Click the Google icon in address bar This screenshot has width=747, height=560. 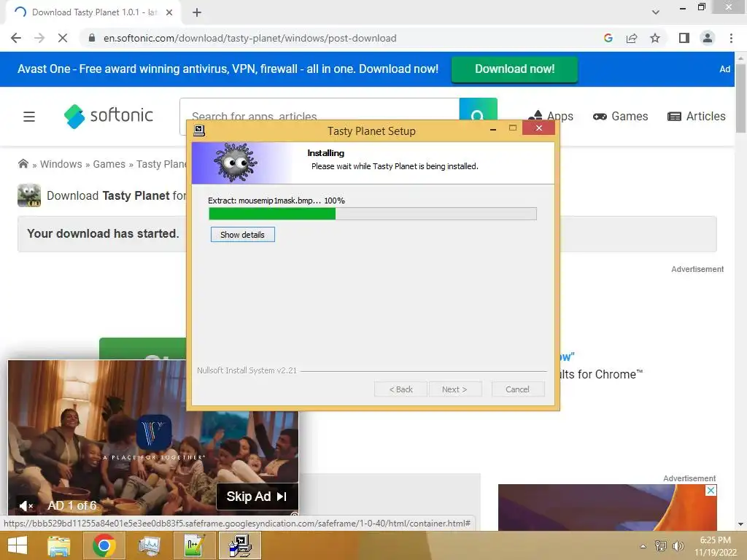608,38
